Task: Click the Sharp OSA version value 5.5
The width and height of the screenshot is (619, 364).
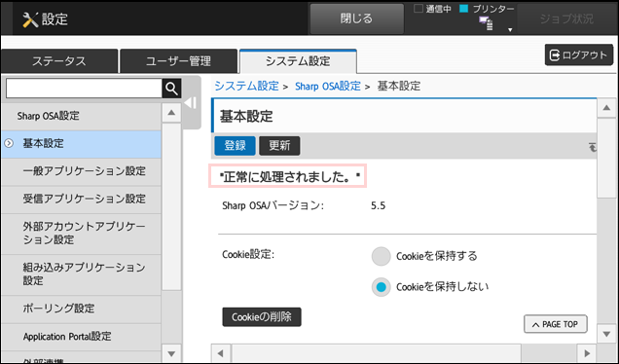Action: tap(379, 206)
